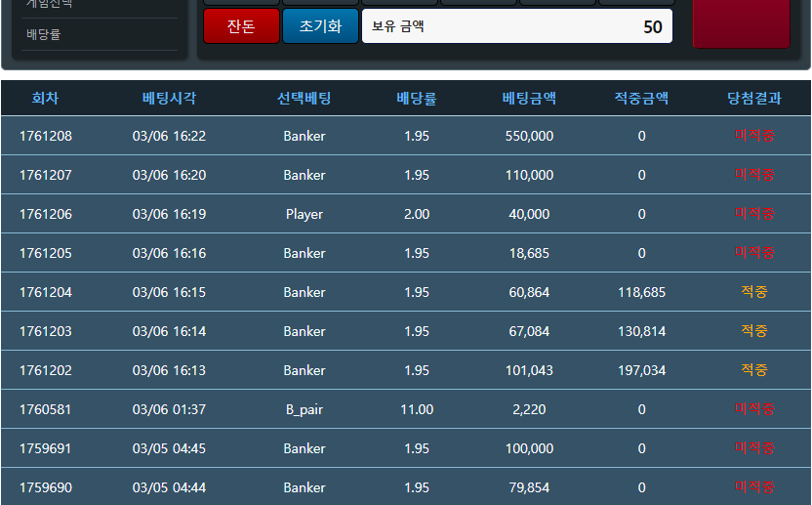Click bet time 03/06 16:16
This screenshot has height=505, width=812.
(170, 253)
